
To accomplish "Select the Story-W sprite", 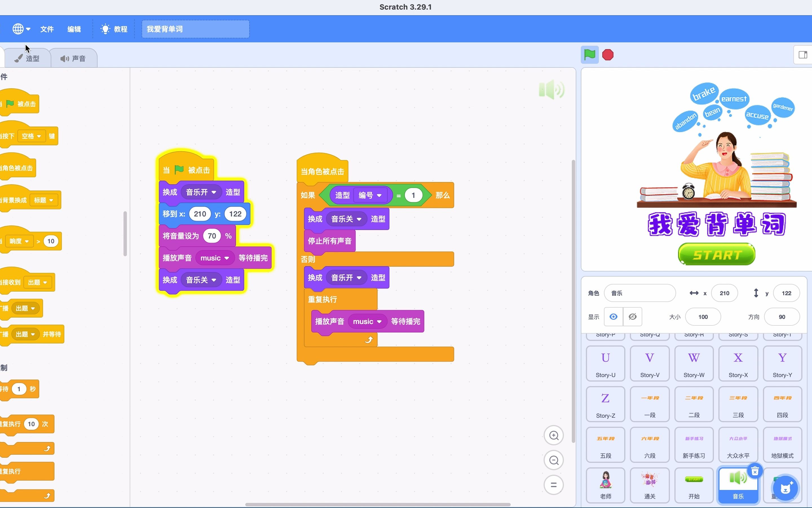I will point(694,363).
